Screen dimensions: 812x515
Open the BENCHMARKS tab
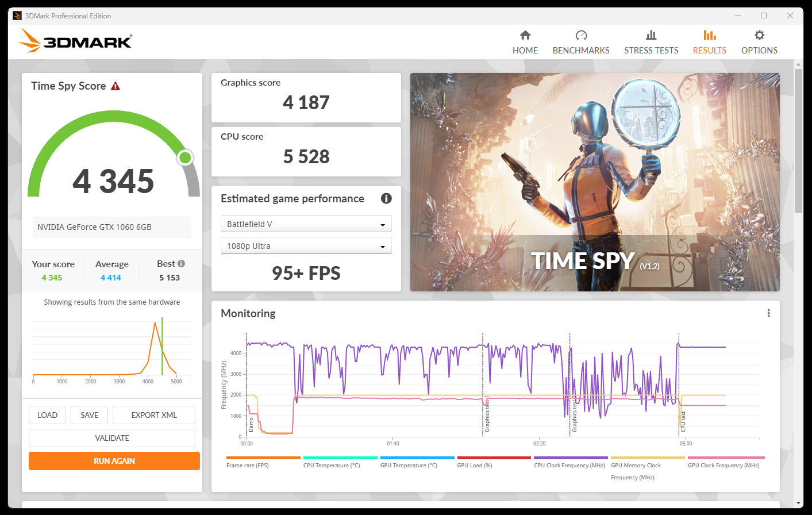[581, 43]
